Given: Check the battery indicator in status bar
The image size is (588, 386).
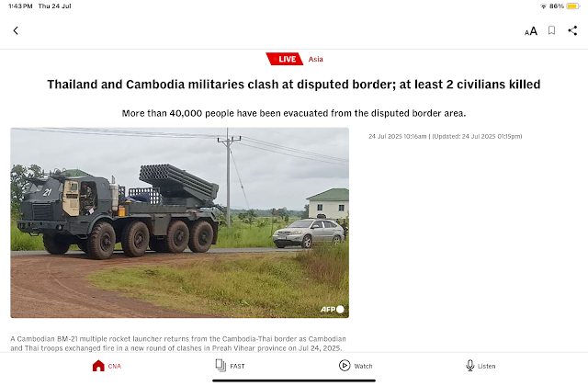Looking at the screenshot, I should tap(572, 6).
